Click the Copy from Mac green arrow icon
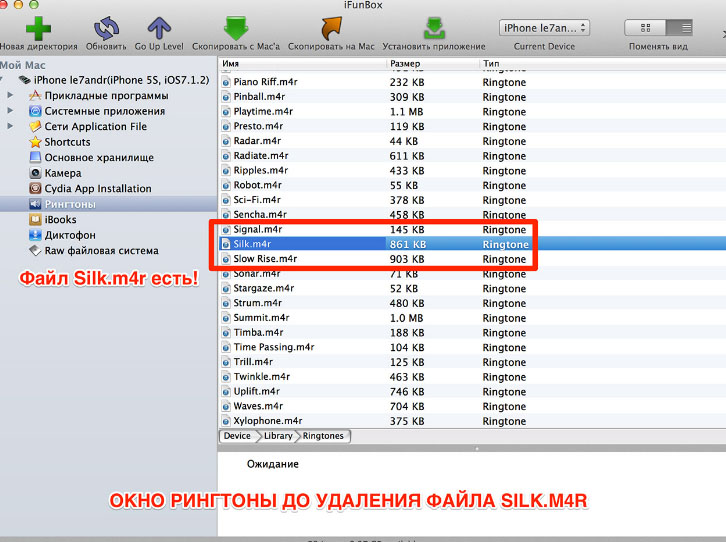 tap(237, 27)
